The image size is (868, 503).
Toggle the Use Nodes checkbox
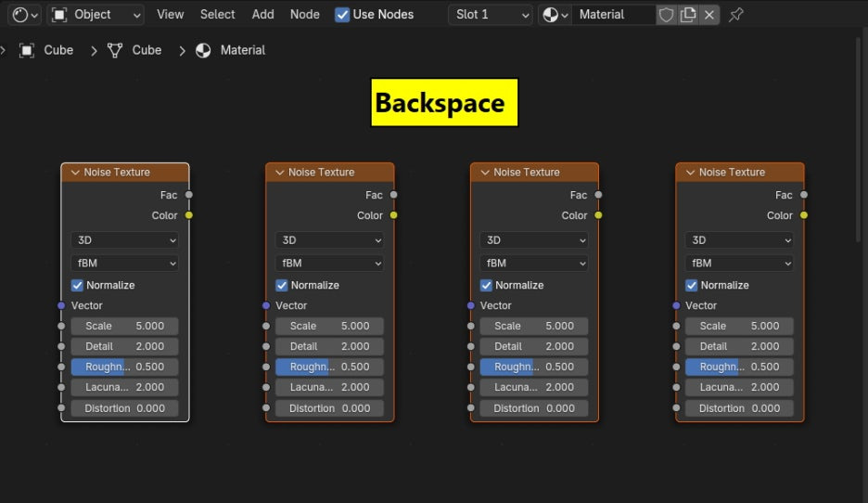[x=342, y=15]
